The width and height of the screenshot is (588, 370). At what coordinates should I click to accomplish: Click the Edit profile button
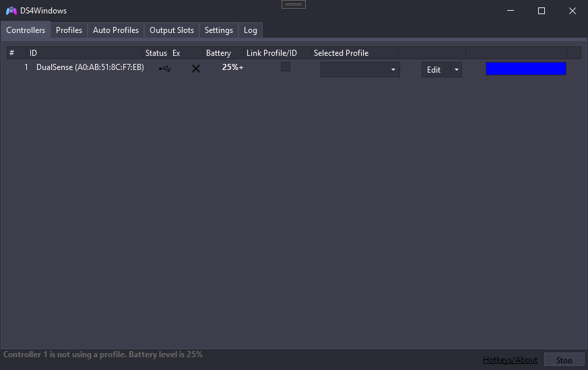point(436,70)
